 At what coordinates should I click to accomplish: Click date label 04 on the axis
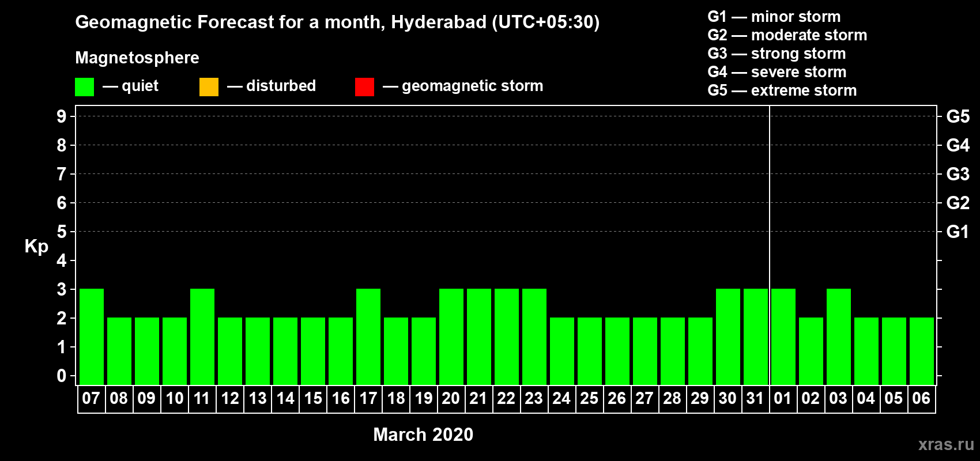coord(866,399)
